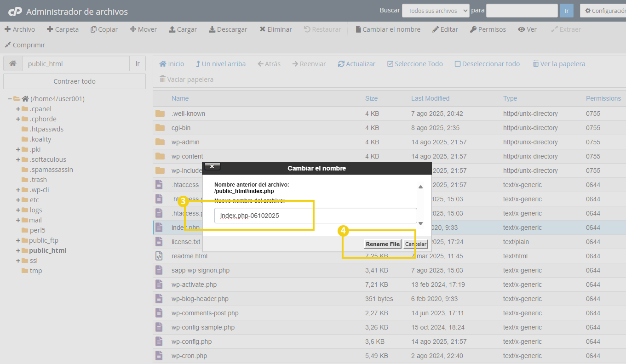Open the Descargar download function
The width and height of the screenshot is (626, 364).
[x=228, y=29]
